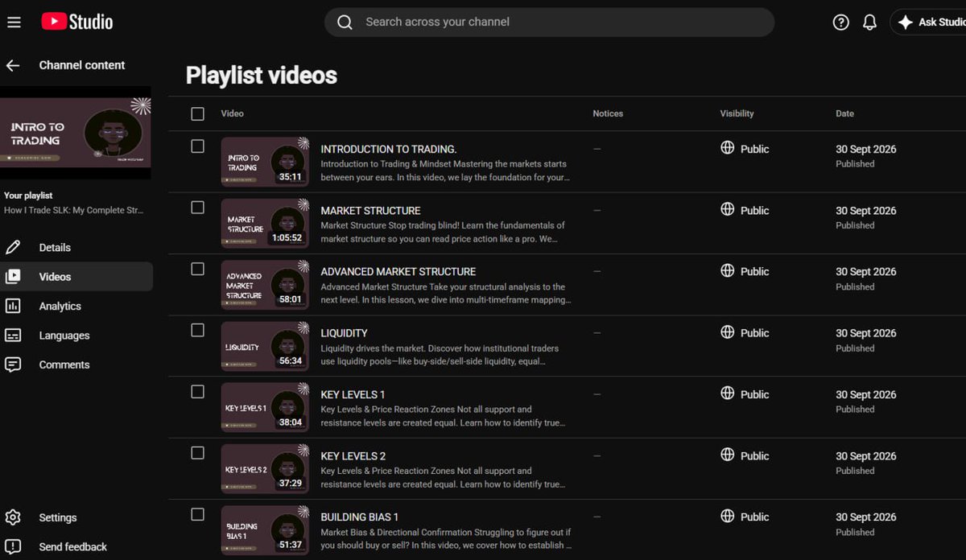
Task: Open the INTRODUCTION TO TRADING. title
Action: pyautogui.click(x=389, y=149)
